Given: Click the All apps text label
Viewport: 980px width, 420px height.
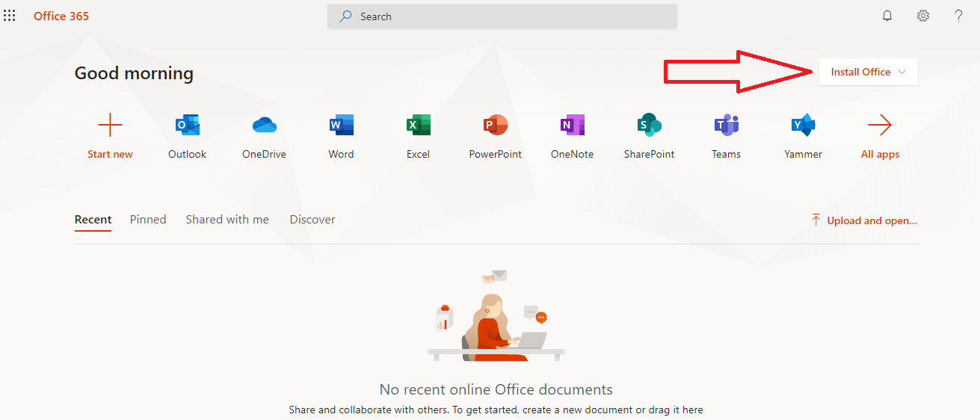Looking at the screenshot, I should [881, 155].
